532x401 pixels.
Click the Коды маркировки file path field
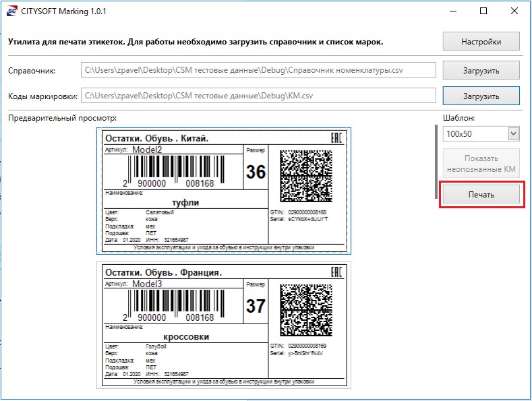tap(258, 96)
